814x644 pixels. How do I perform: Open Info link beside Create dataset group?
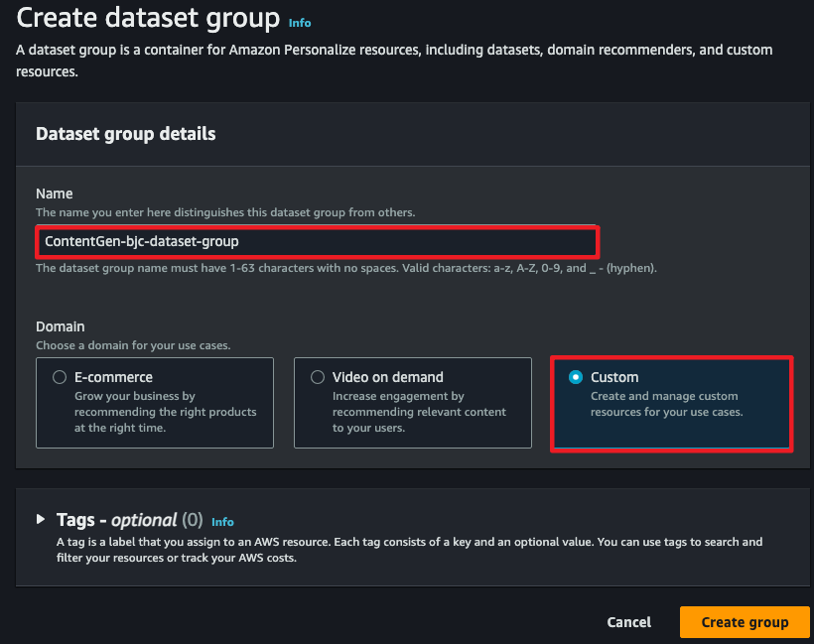300,23
